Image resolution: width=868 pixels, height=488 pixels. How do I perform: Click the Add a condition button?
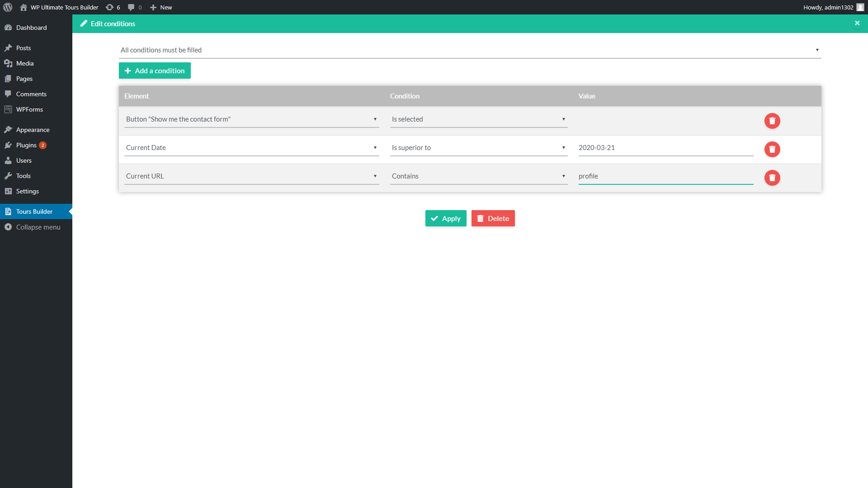pyautogui.click(x=155, y=70)
